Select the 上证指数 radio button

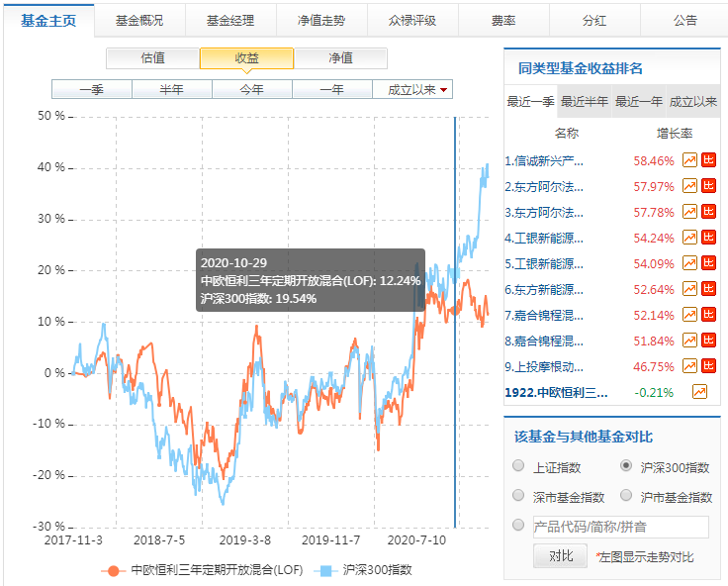[x=519, y=467]
